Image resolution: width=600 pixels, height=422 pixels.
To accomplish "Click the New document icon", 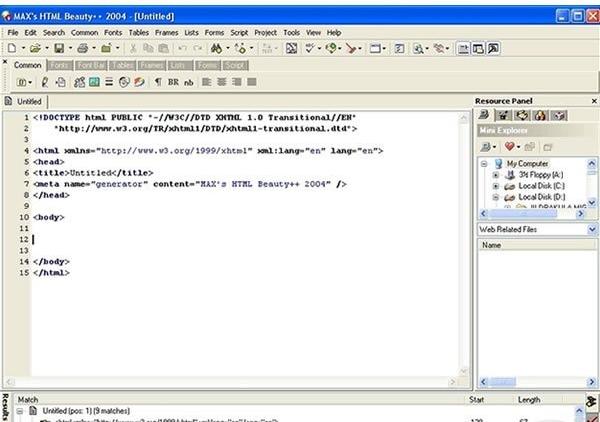I will point(12,48).
